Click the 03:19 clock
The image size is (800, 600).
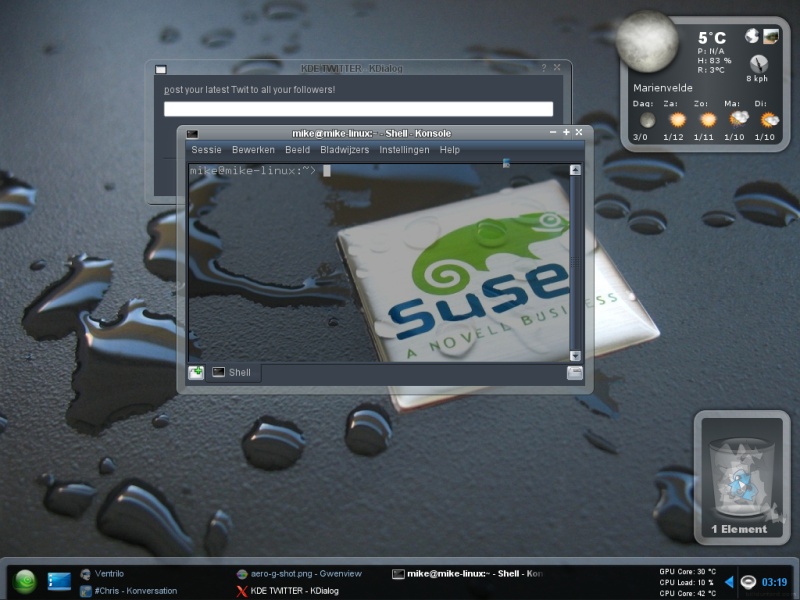(x=774, y=582)
